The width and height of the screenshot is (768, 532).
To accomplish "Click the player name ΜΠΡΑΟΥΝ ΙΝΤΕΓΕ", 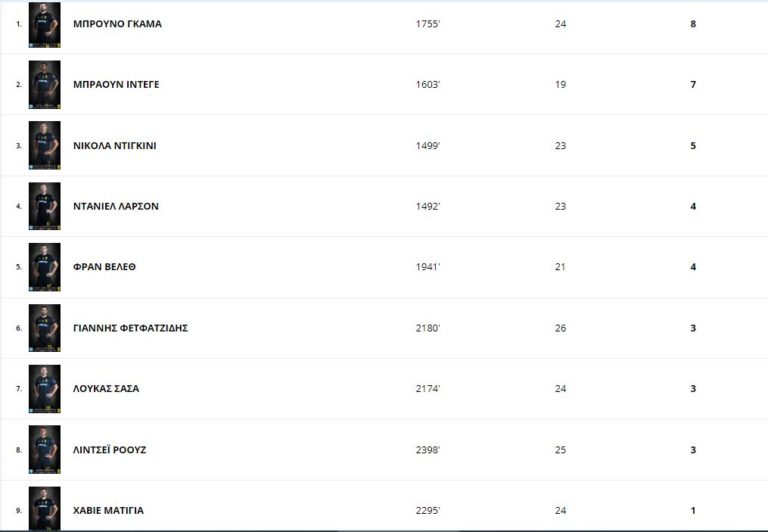I will point(116,85).
